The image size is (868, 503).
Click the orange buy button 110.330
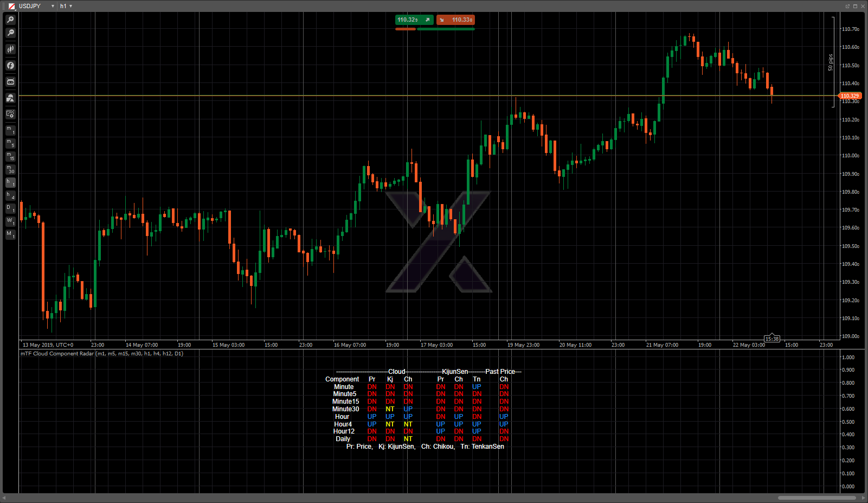455,20
